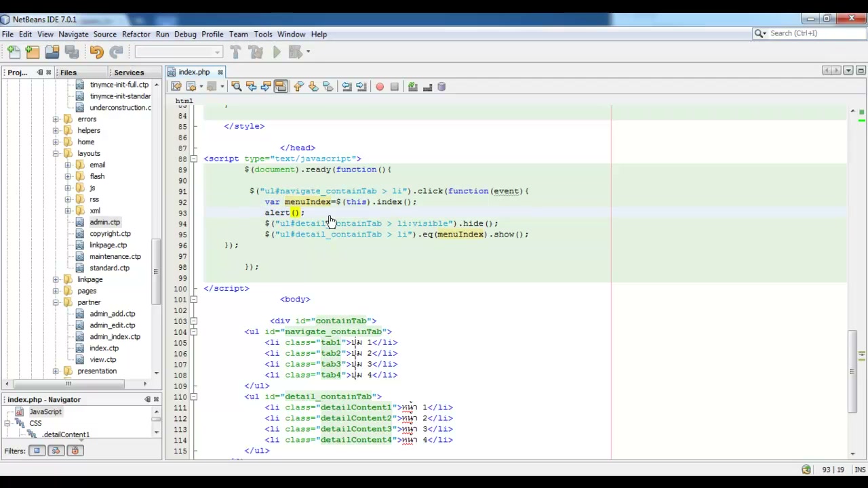
Task: Click the Save All toolbar icon
Action: (71, 52)
